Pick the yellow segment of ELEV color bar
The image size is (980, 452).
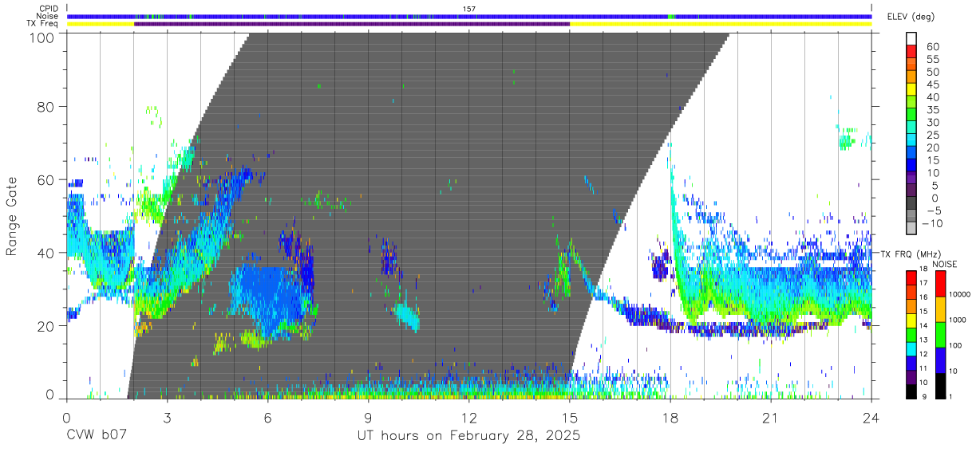tap(911, 89)
